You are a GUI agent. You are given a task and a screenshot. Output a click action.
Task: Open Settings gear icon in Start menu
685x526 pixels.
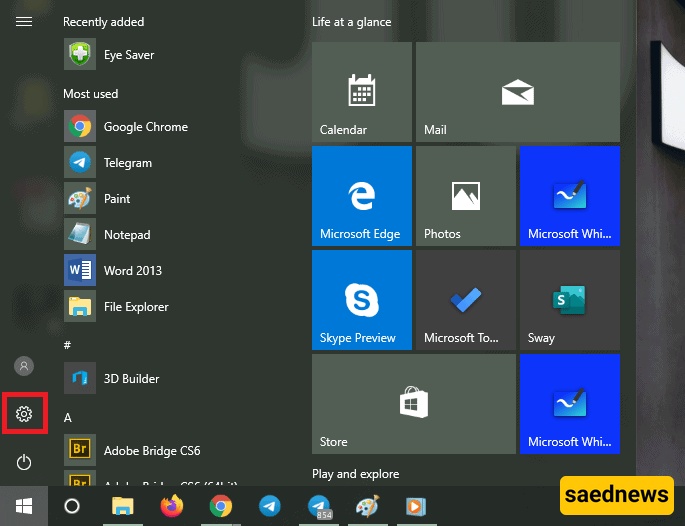24,414
